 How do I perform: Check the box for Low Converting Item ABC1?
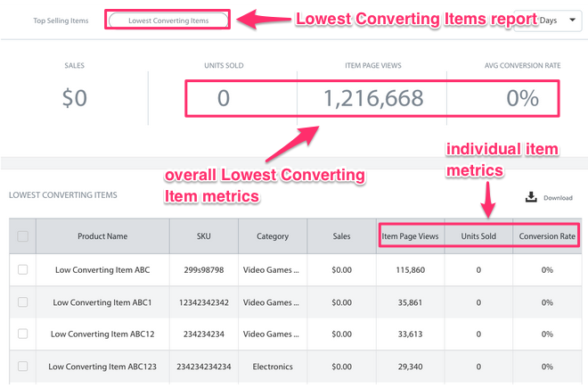(23, 302)
